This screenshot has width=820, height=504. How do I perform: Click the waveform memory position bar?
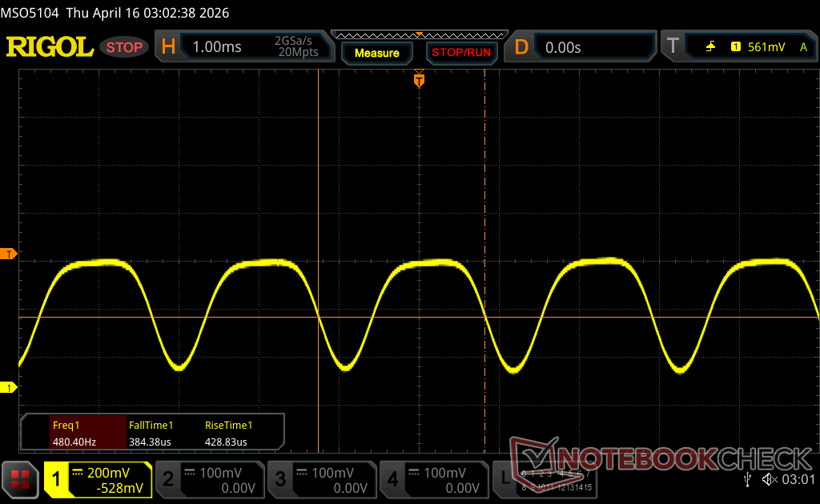click(419, 34)
